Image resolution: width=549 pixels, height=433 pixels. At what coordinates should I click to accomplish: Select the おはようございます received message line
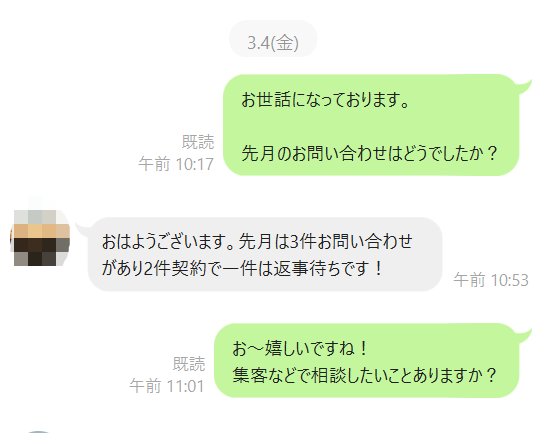click(257, 242)
